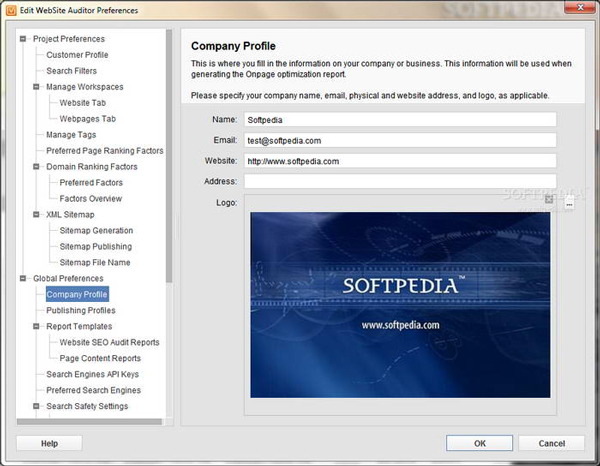Image resolution: width=600 pixels, height=466 pixels.
Task: Click the browse logo ellipsis button
Action: point(569,205)
